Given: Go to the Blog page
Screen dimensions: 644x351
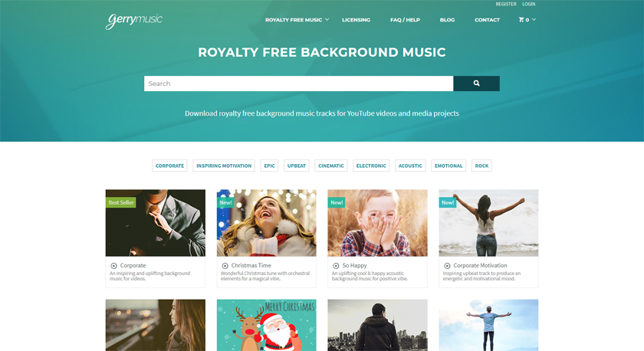Looking at the screenshot, I should pyautogui.click(x=447, y=20).
